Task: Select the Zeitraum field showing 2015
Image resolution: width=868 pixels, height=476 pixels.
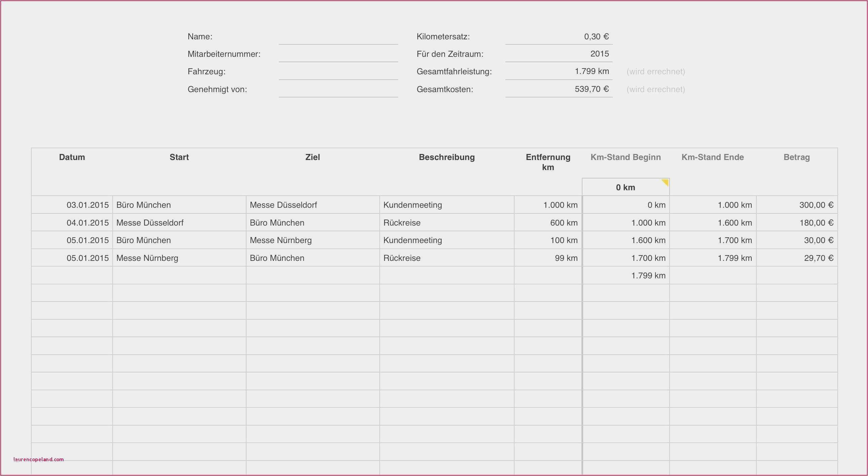Action: 600,53
